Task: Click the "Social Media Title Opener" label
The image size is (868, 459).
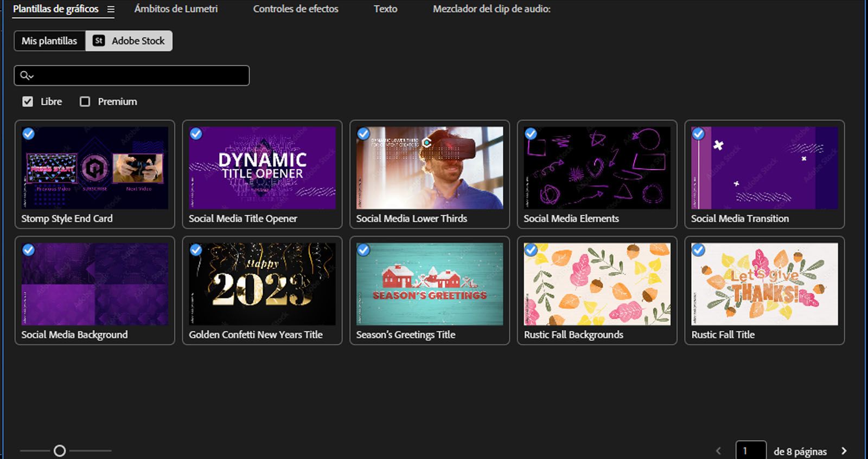Action: (x=243, y=218)
